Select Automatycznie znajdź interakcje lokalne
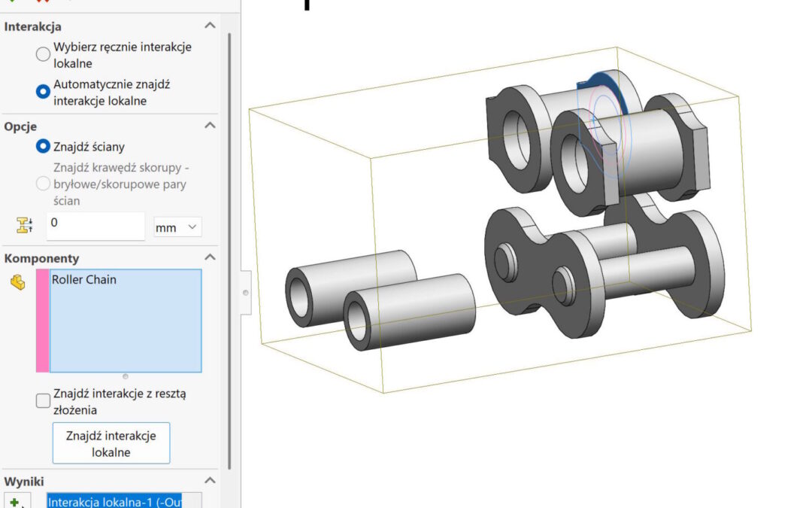The width and height of the screenshot is (812, 508). (44, 92)
